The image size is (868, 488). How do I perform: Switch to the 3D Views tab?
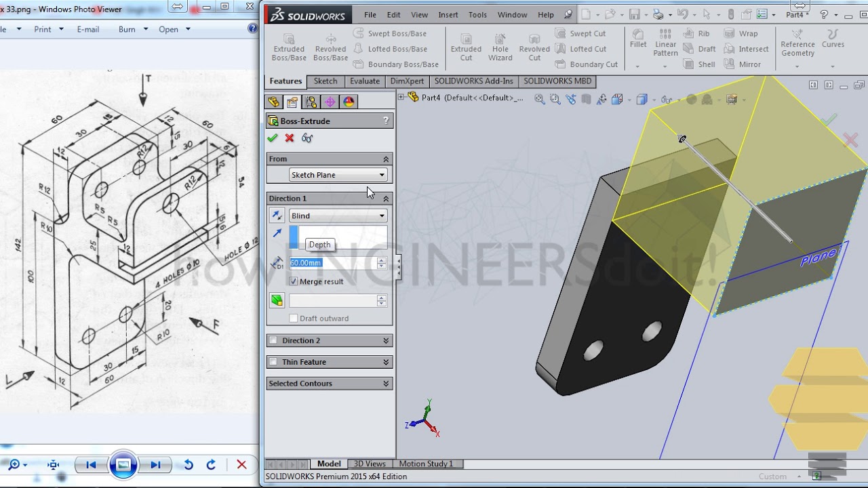[x=370, y=464]
